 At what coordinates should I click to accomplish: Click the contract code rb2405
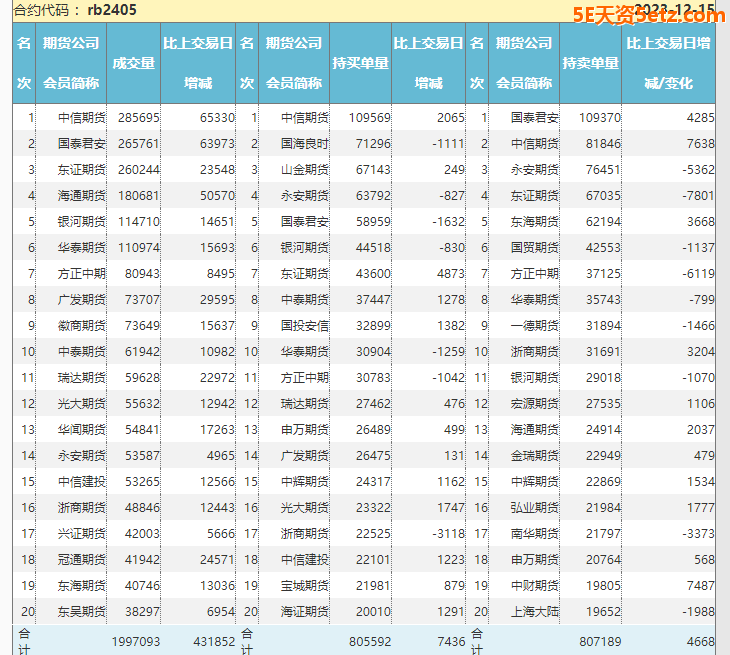(x=112, y=10)
